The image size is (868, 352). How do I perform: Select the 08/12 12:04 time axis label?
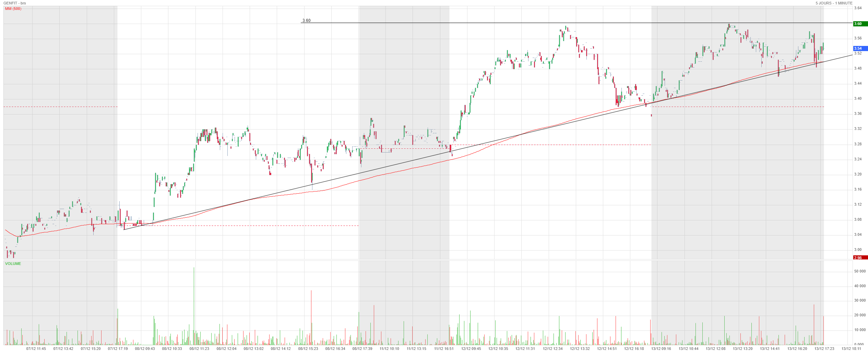226,349
